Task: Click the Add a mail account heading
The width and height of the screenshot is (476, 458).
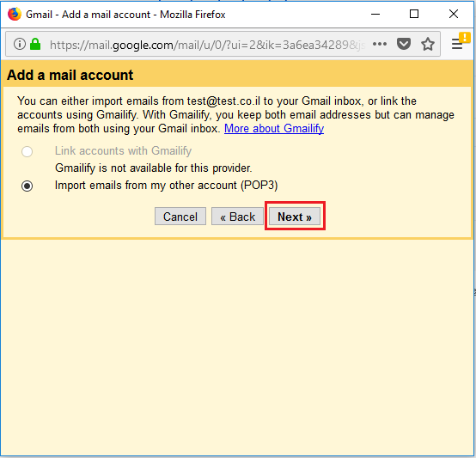Action: (x=70, y=75)
